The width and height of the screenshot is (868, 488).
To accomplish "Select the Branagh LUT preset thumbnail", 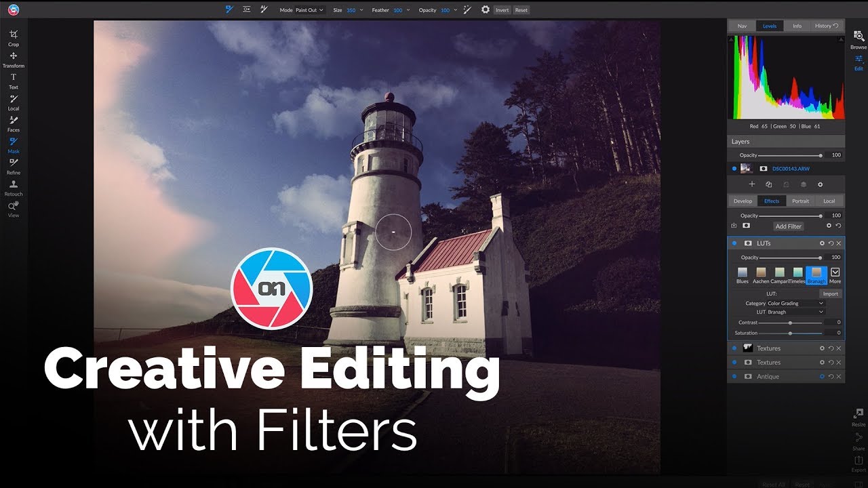I will tap(816, 272).
